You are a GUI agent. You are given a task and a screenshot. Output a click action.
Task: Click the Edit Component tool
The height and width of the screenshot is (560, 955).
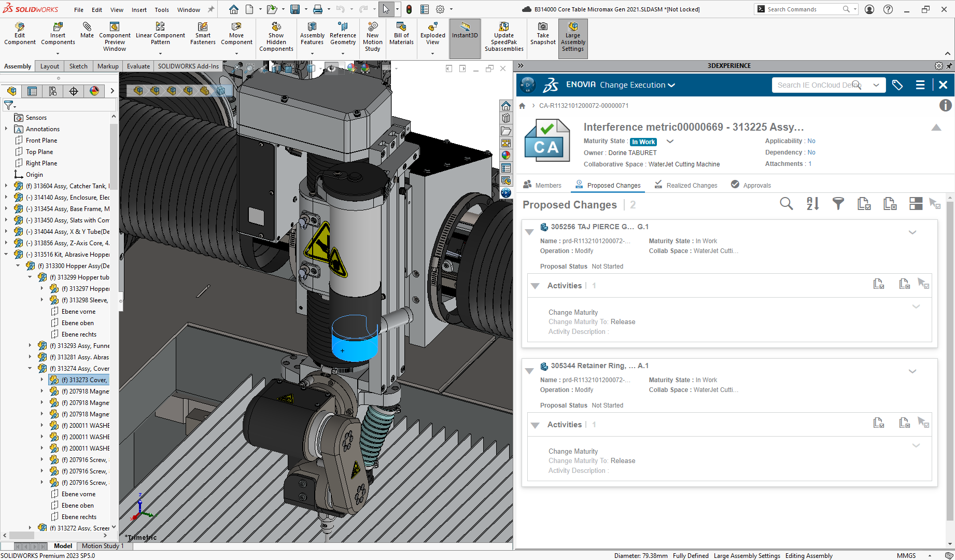20,34
